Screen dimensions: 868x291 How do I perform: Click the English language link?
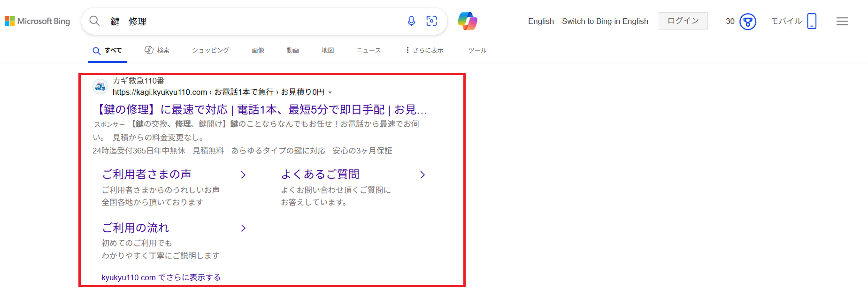[x=541, y=21]
